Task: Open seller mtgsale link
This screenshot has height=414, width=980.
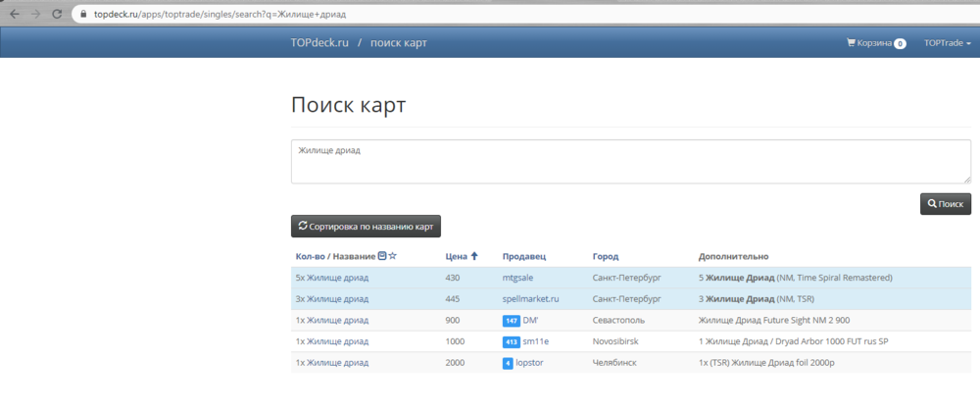Action: (517, 278)
